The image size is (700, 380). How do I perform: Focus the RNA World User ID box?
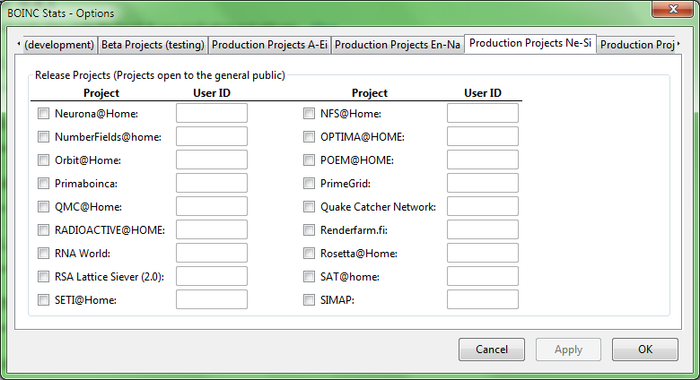(212, 253)
